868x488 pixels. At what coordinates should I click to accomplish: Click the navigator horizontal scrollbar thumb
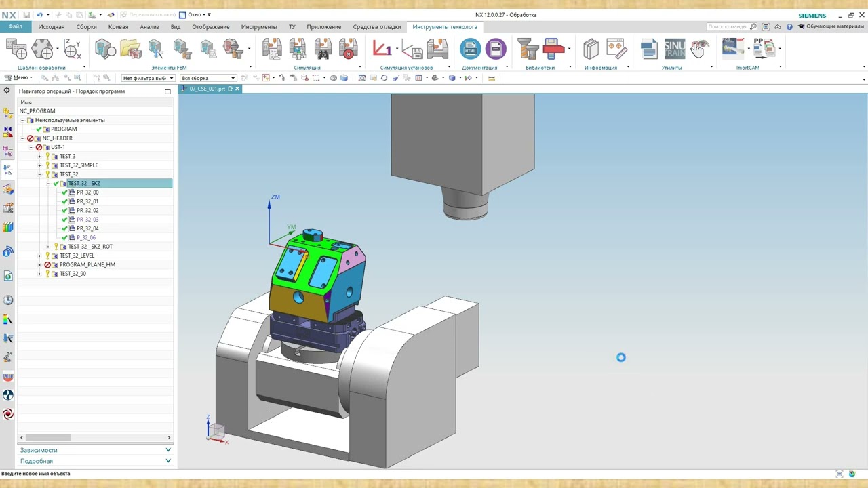[x=48, y=438]
